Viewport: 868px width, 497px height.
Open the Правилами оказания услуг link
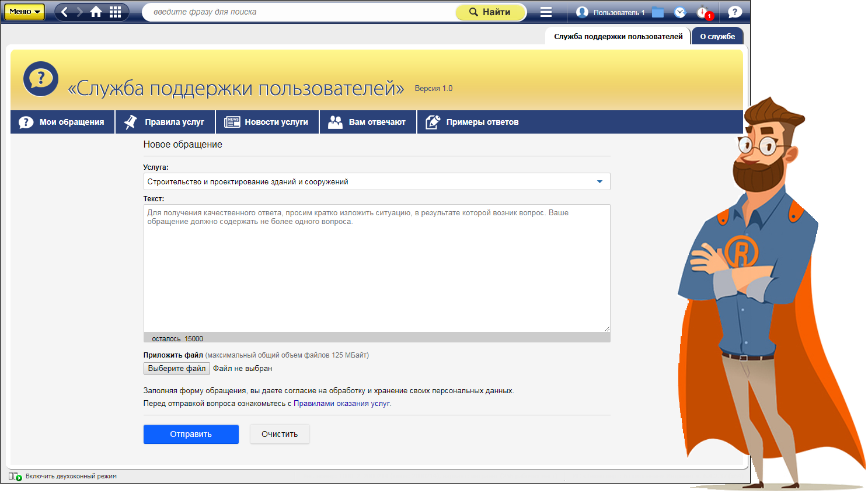[x=341, y=403]
